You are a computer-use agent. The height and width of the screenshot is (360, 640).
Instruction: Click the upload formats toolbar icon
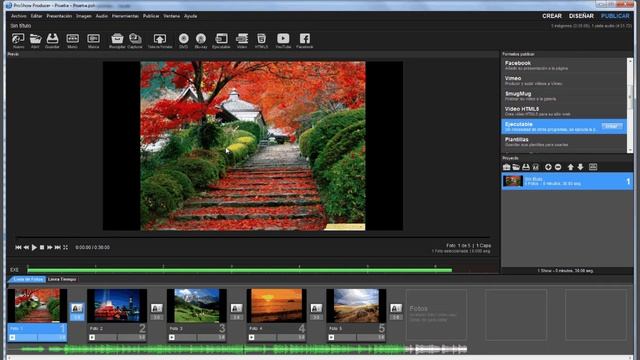click(x=160, y=39)
